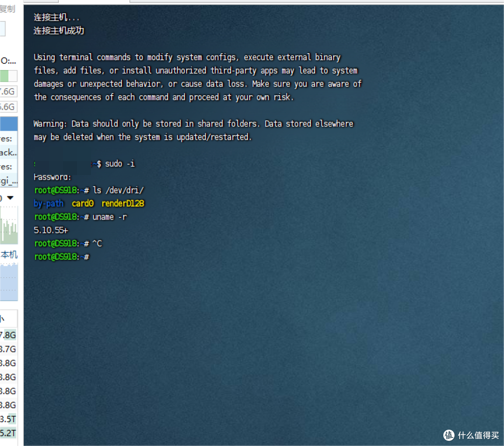
Task: Click the '^C' text in the terminal
Action: [97, 244]
